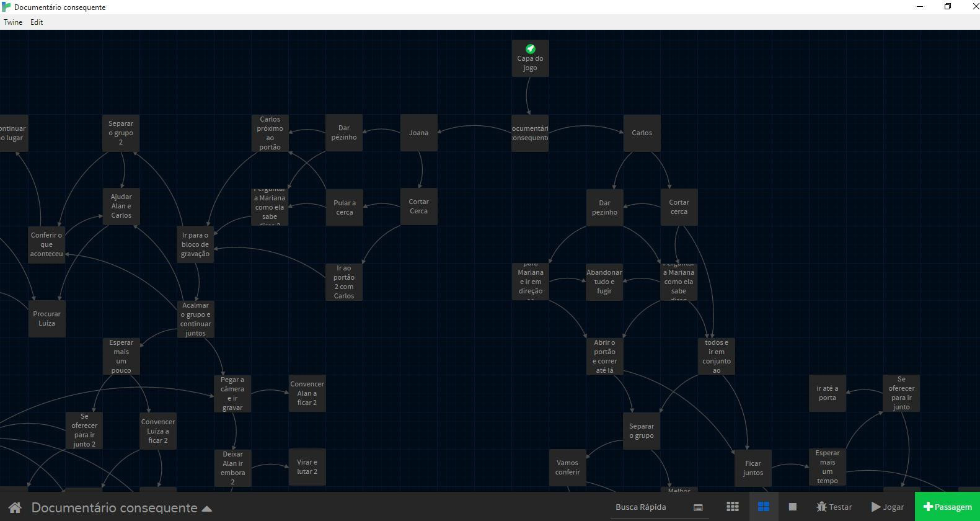Select the Se oferecer para ir junto 2 passage
Screen dimensions: 980x521
(84, 430)
